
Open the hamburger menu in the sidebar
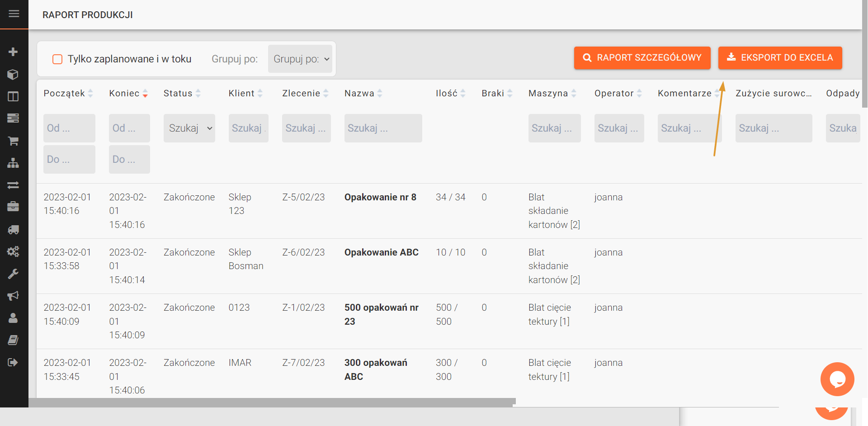tap(14, 14)
